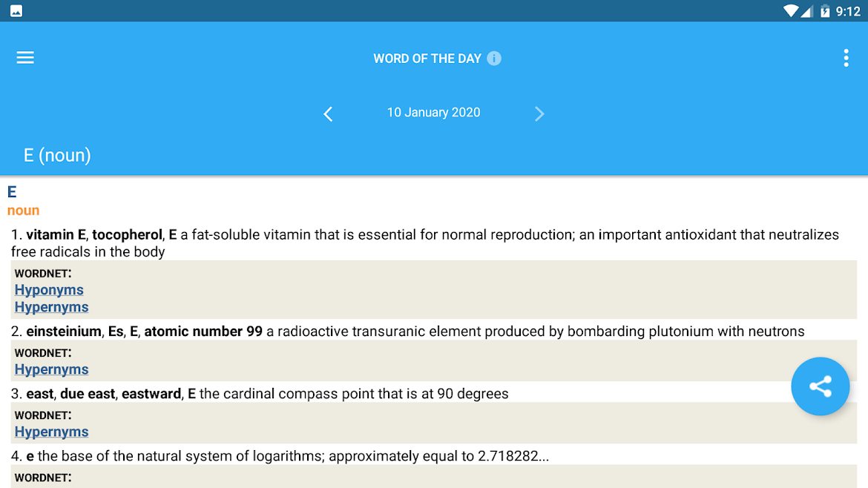Open Hypernyms link under einsteinium definition

(x=51, y=369)
